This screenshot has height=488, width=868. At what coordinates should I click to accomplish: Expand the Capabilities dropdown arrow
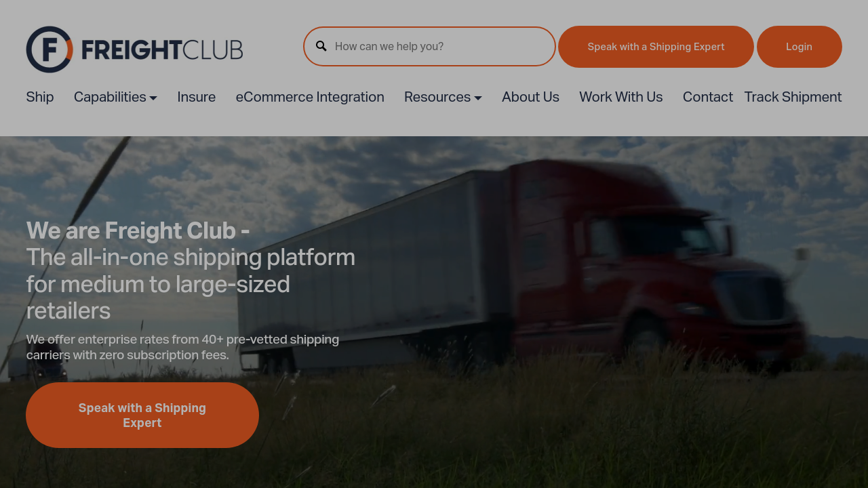click(x=153, y=98)
